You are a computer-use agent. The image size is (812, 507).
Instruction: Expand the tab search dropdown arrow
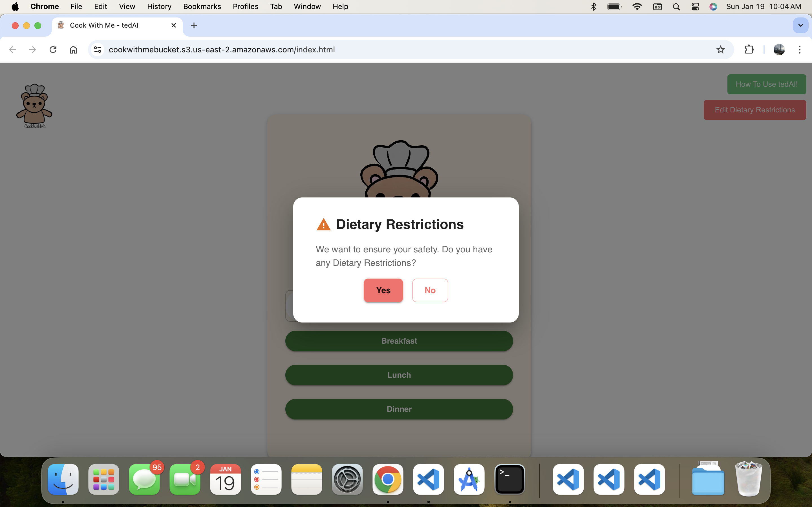(800, 25)
